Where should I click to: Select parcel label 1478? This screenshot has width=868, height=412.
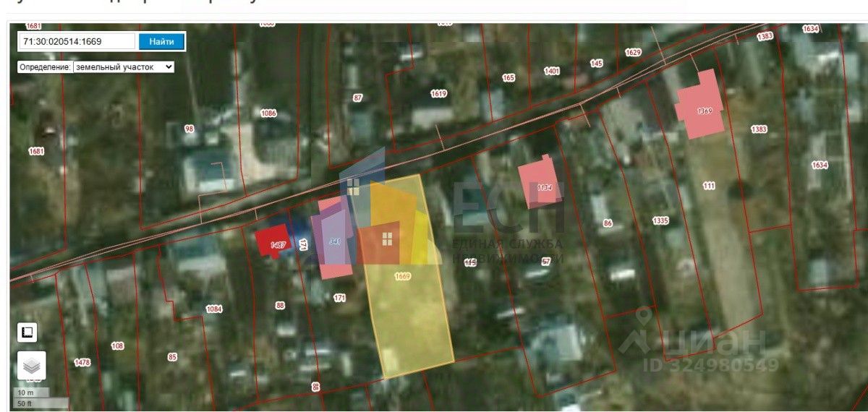(82, 362)
